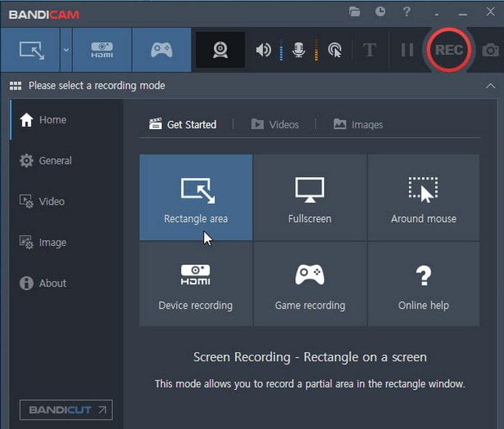
Task: Start recording with the REC button
Action: 449,50
